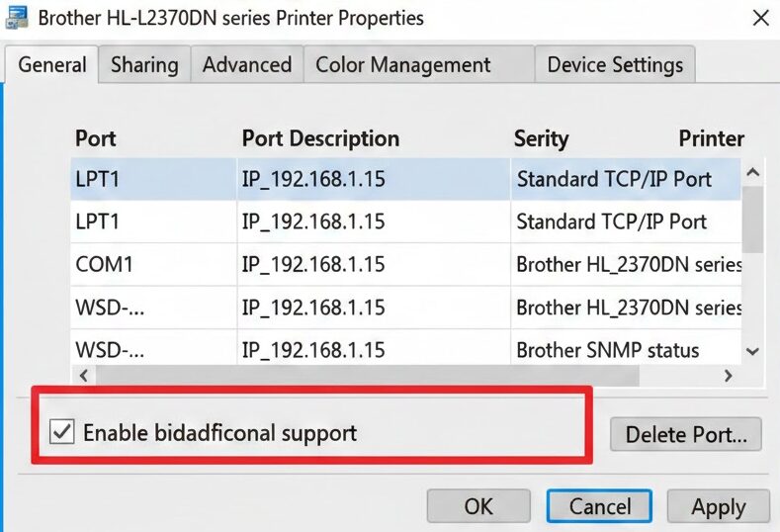Viewport: 780px width, 532px height.
Task: Confirm with the OK button
Action: click(x=478, y=506)
